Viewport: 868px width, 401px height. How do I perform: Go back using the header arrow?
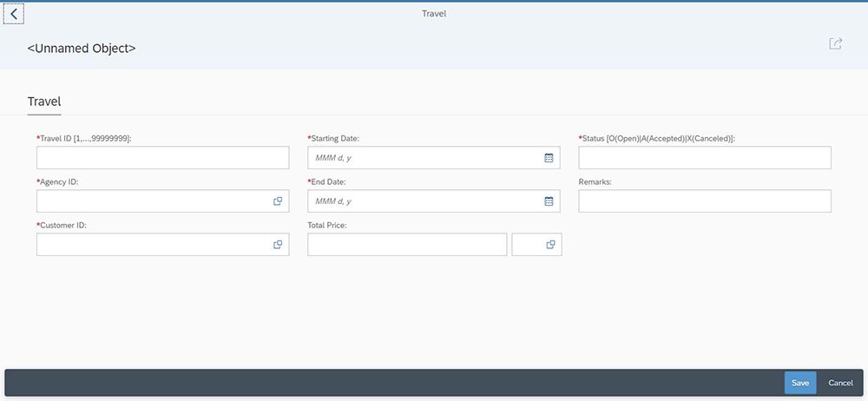point(14,14)
